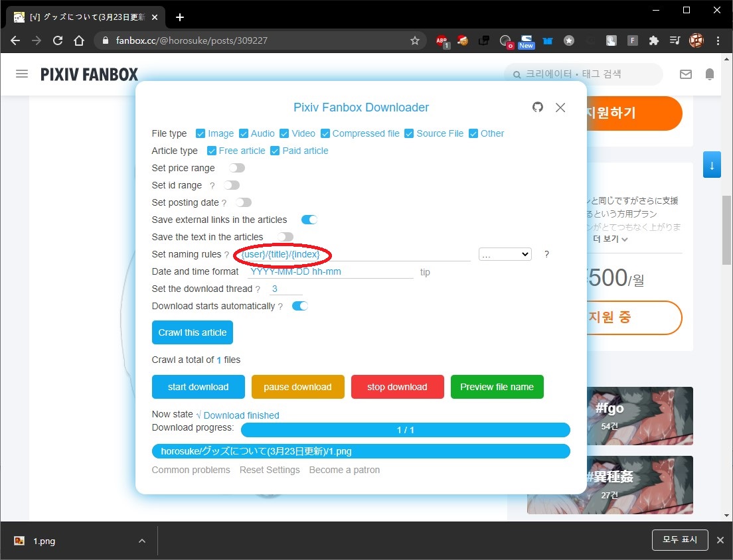Viewport: 733px width, 560px height.
Task: Open the extension marked New
Action: click(x=527, y=42)
